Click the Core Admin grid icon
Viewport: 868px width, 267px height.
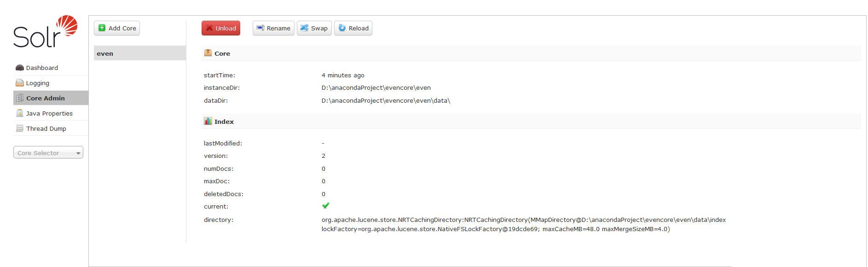pos(20,98)
